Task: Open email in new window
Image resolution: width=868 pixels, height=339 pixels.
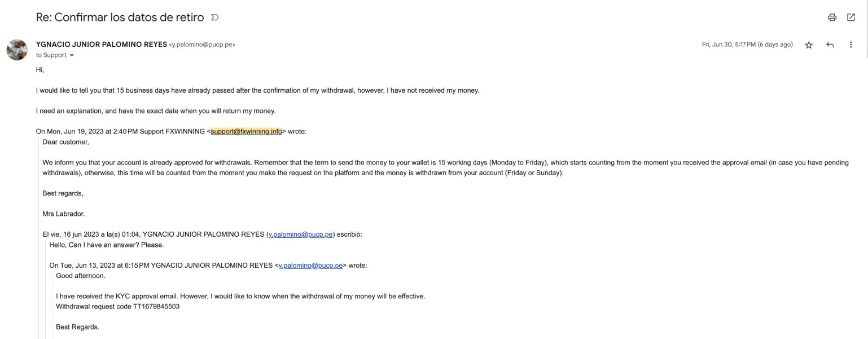Action: click(x=851, y=18)
